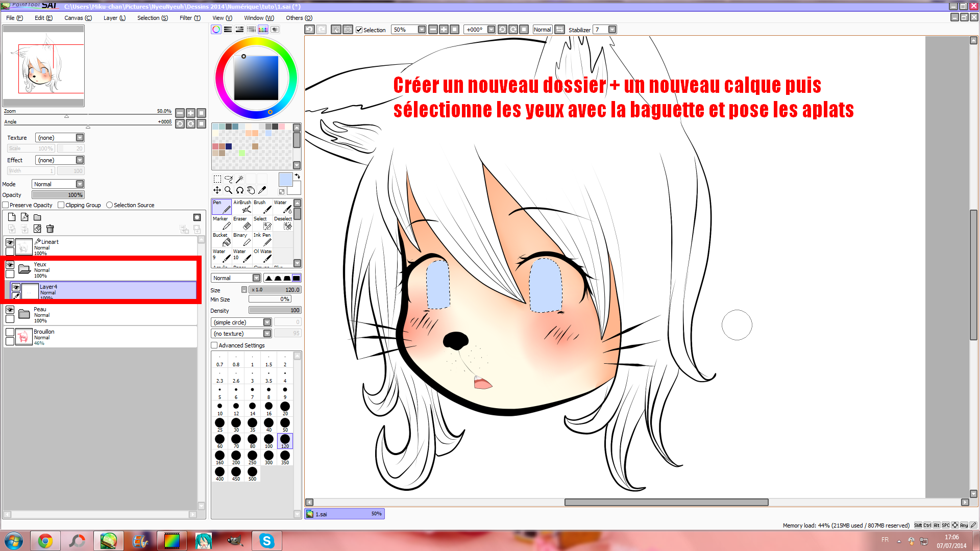Create a new layer folder
The image size is (980, 551).
37,217
